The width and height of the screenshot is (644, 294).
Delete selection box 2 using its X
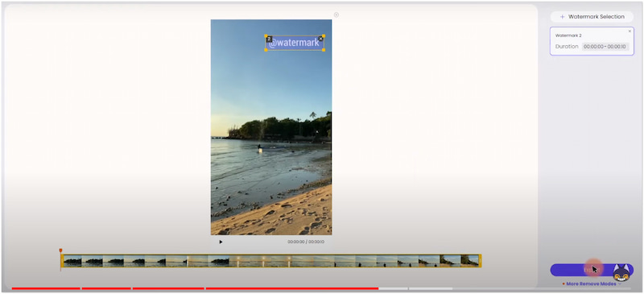pos(320,39)
